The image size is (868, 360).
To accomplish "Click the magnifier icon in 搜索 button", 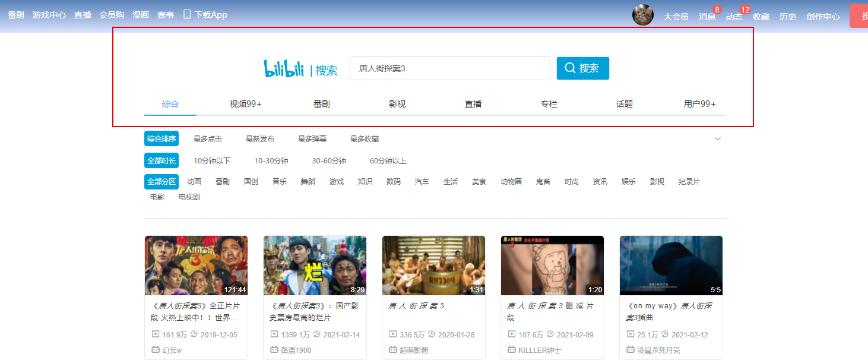I will 570,68.
